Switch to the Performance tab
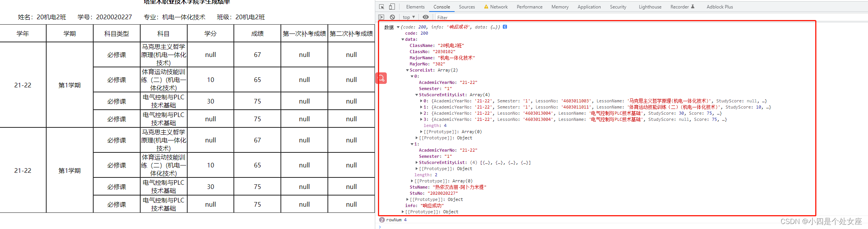The height and width of the screenshot is (229, 868). [529, 7]
